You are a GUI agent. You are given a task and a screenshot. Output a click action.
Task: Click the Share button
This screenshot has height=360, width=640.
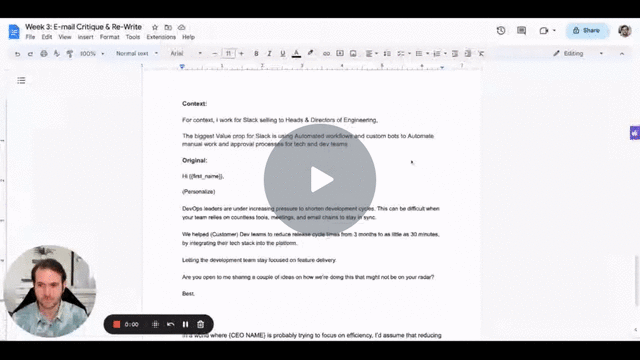[x=587, y=31]
